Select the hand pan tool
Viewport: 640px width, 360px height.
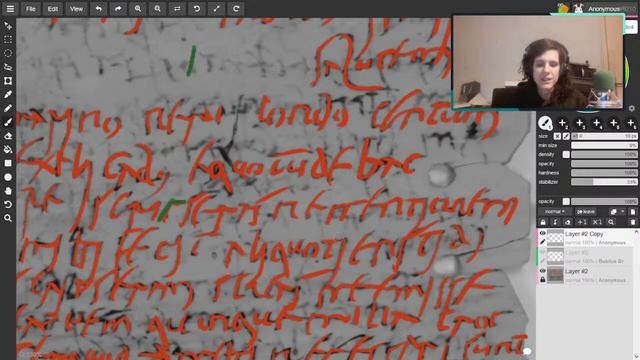tap(8, 191)
